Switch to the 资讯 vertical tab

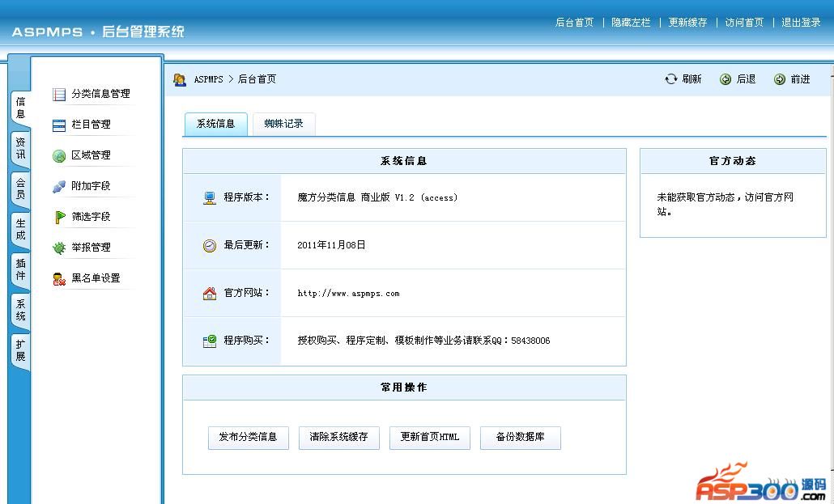pyautogui.click(x=20, y=148)
